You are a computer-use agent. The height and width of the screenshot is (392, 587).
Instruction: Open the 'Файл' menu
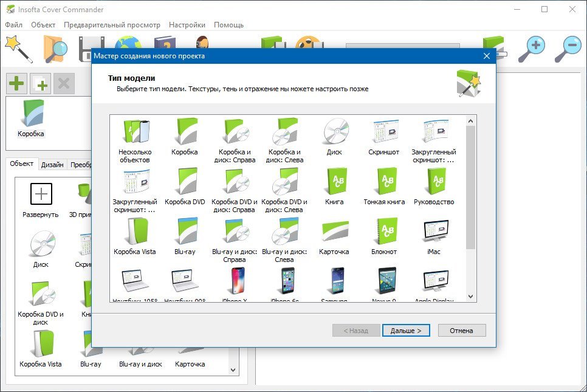point(13,25)
